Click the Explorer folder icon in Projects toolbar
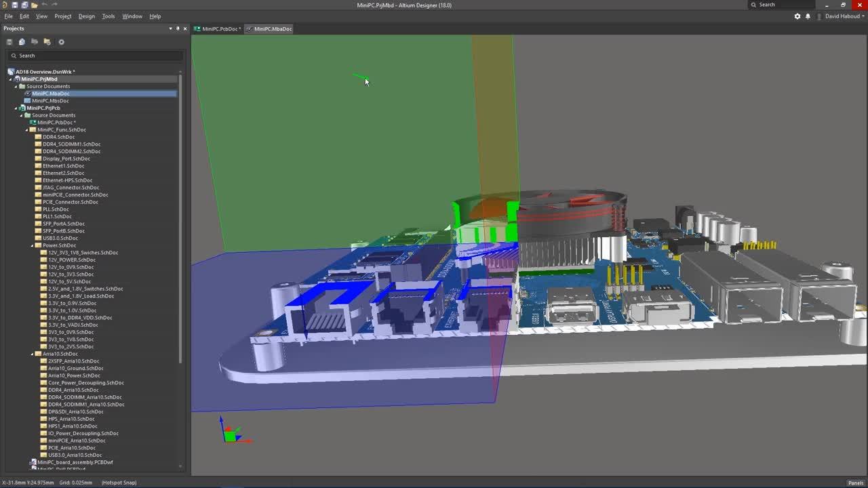 tap(46, 41)
